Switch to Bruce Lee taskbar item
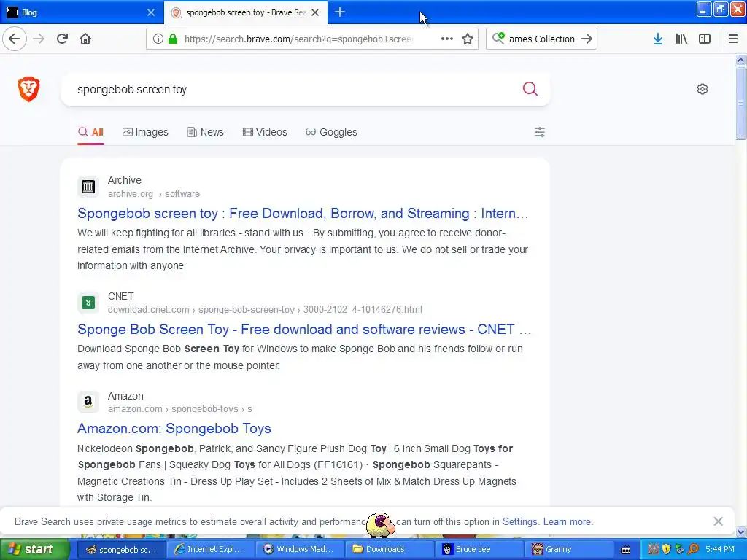Viewport: 747px width, 560px height. (x=480, y=549)
